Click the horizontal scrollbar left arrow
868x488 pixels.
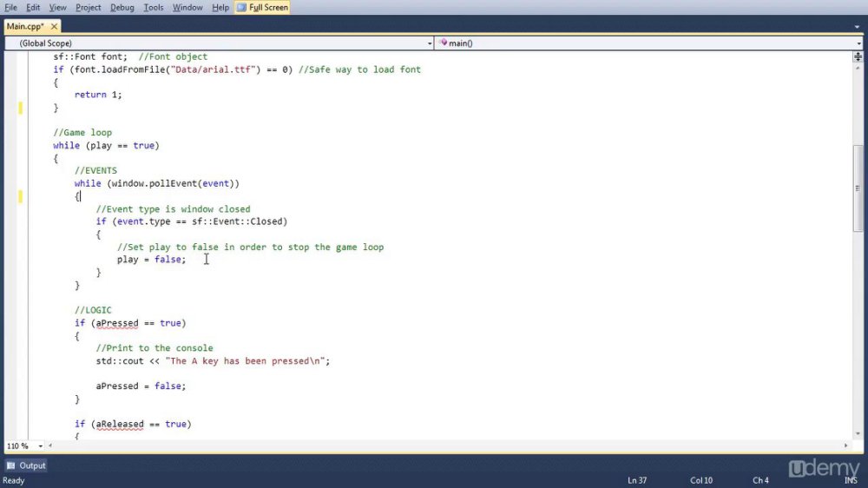click(x=50, y=445)
